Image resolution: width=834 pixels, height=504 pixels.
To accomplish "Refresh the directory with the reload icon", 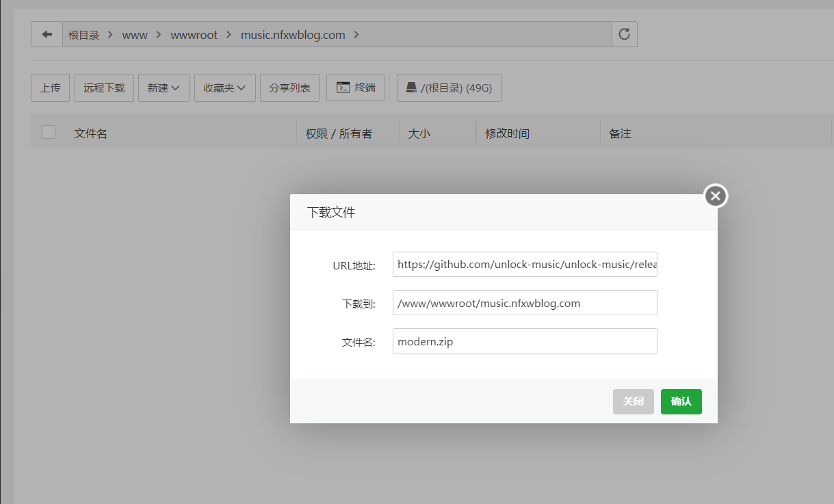I will click(x=623, y=34).
